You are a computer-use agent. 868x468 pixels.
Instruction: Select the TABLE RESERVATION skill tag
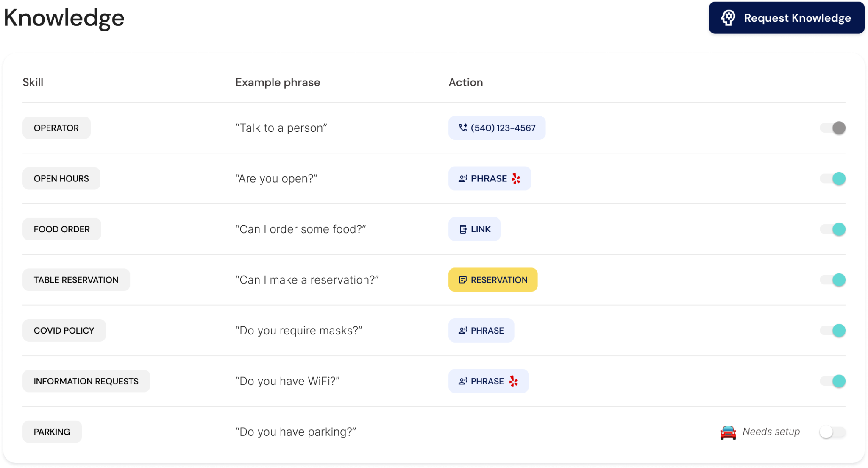coord(76,280)
